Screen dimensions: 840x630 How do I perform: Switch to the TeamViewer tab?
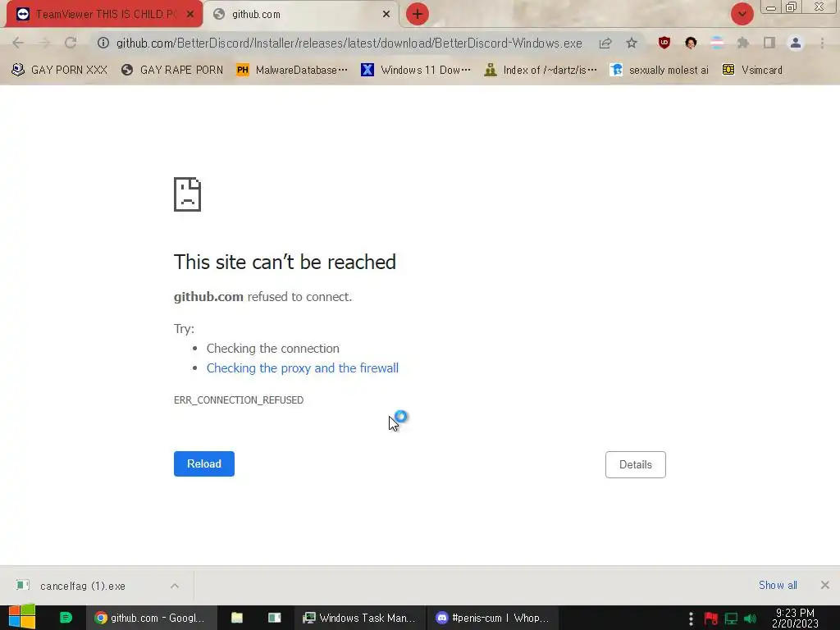click(x=104, y=15)
